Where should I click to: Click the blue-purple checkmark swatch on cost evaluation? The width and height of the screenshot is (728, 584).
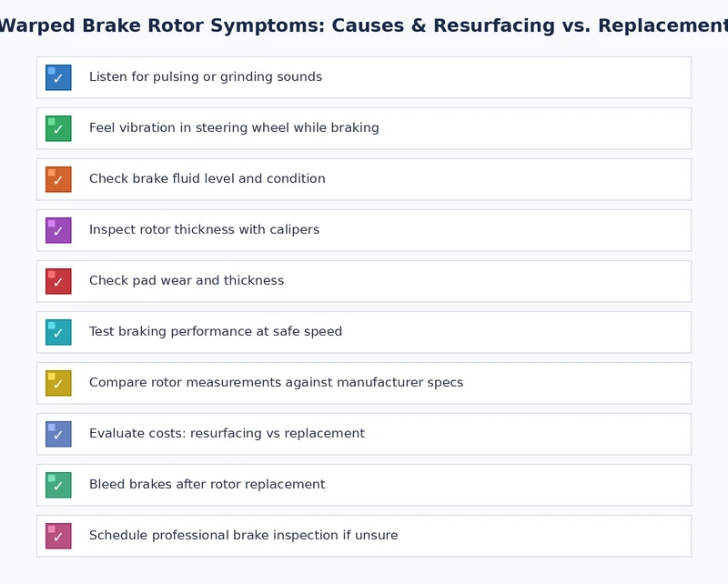(x=58, y=434)
